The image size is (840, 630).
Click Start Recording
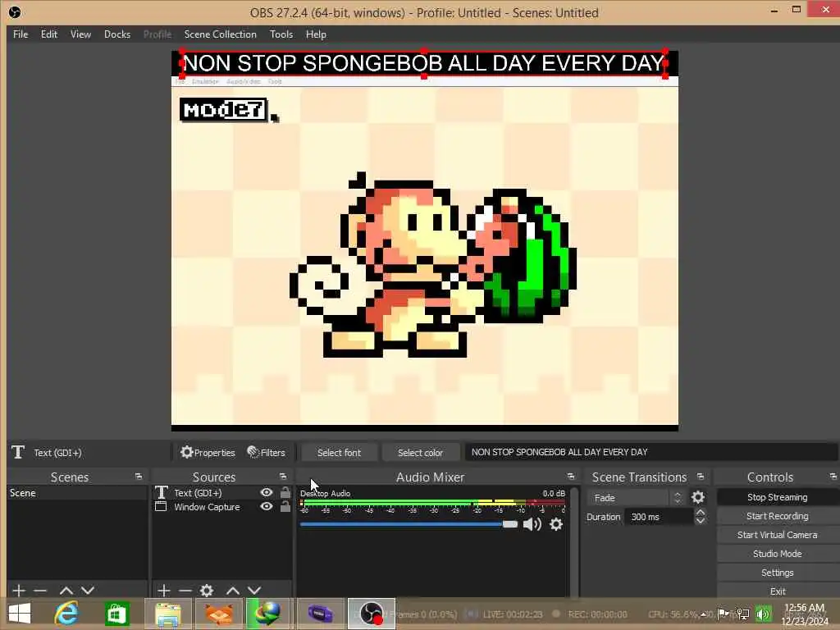click(x=778, y=516)
